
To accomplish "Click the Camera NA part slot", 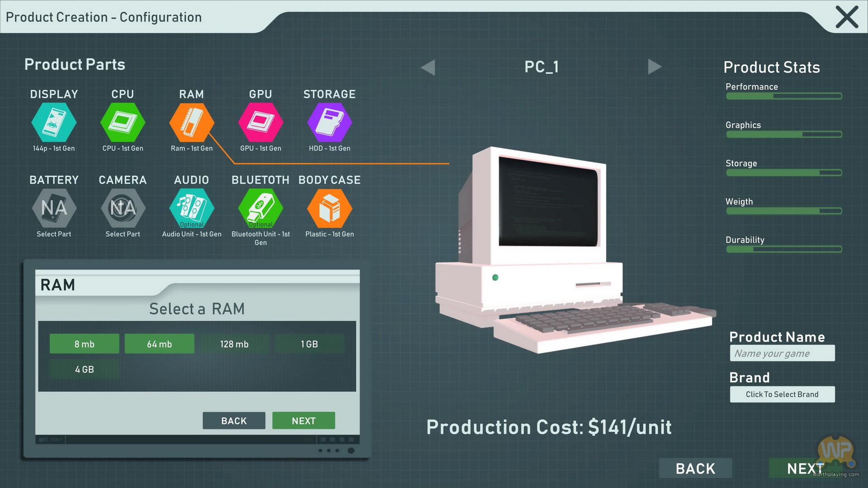I will [123, 208].
